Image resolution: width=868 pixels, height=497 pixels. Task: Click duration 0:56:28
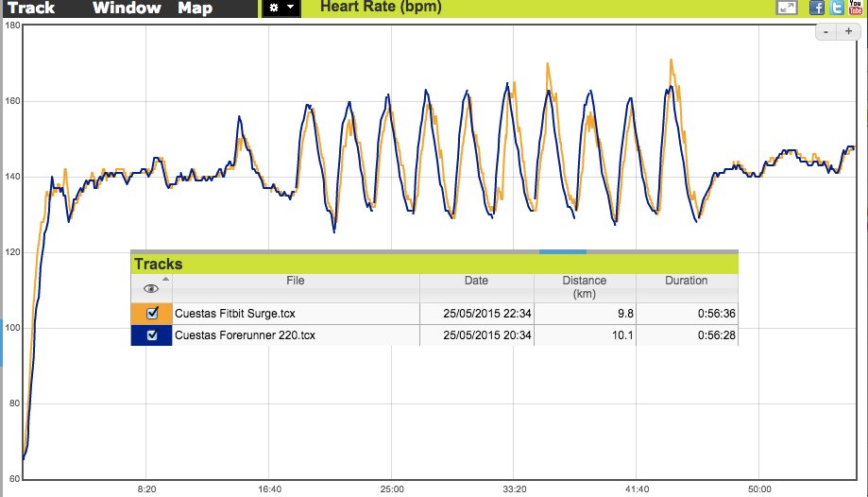click(x=716, y=335)
